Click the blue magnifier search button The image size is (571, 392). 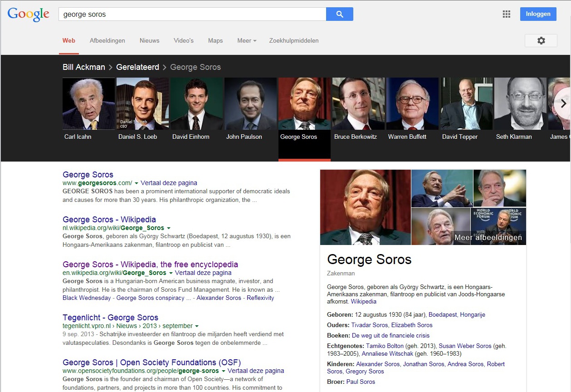pos(340,14)
